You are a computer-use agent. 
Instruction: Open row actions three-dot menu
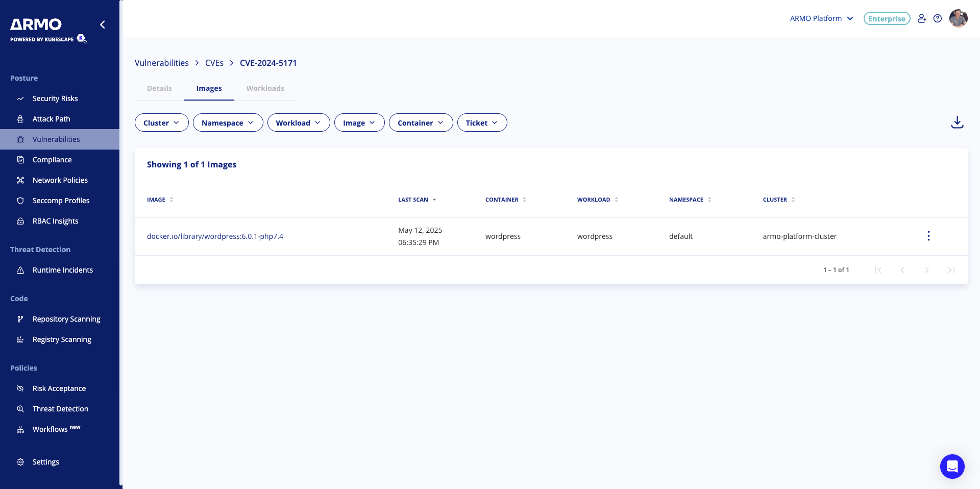click(x=928, y=236)
